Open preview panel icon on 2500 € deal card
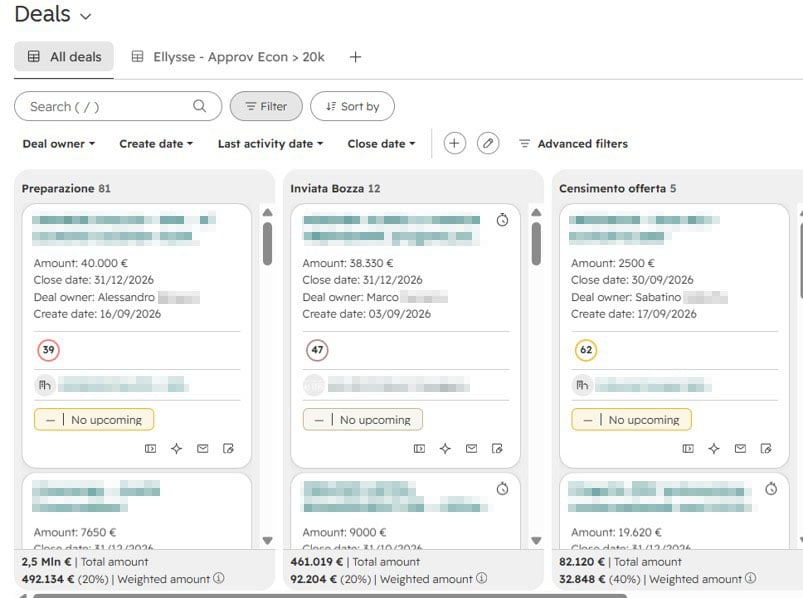Screen dimensions: 803x598 [x=688, y=448]
